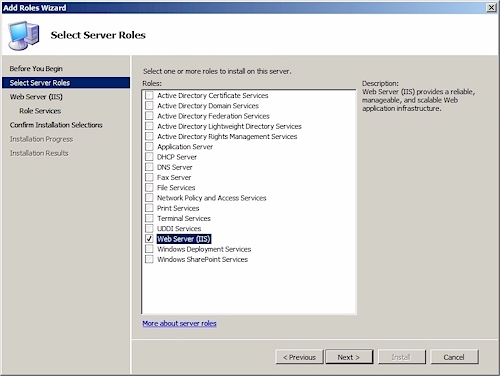Tick Active Directory Rights Management Services
Viewport: 500px width, 376px height.
149,136
